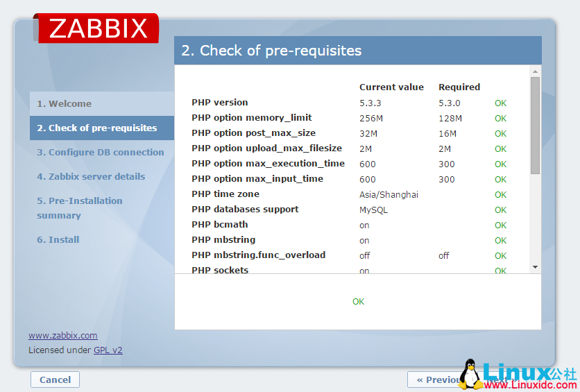Click required 'off' for mbstring.func_overload
This screenshot has height=392, width=580.
tap(444, 255)
